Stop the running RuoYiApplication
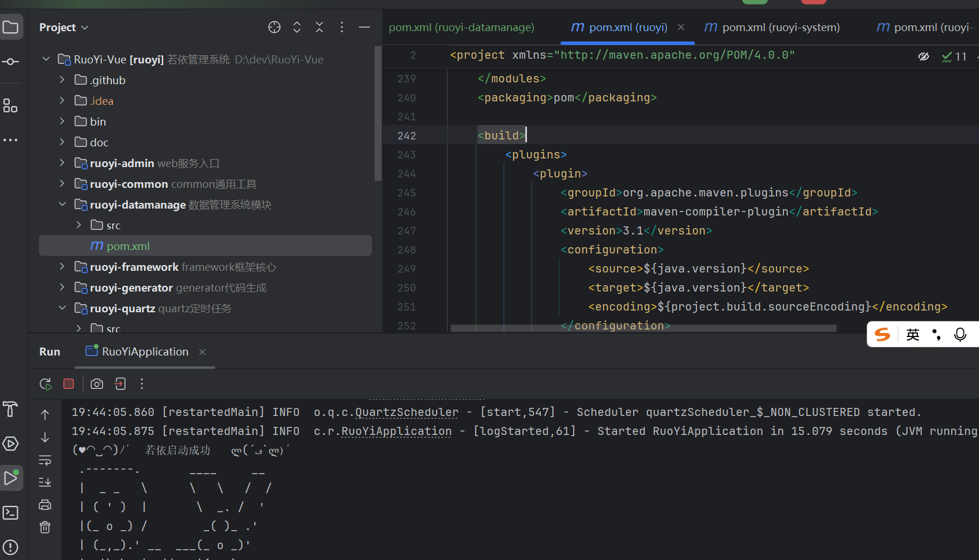 69,384
